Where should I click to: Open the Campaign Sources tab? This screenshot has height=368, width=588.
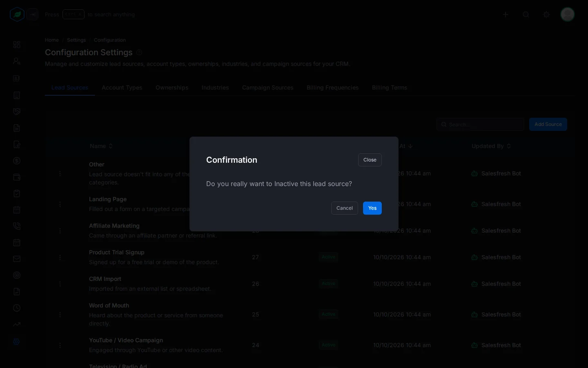(x=268, y=88)
